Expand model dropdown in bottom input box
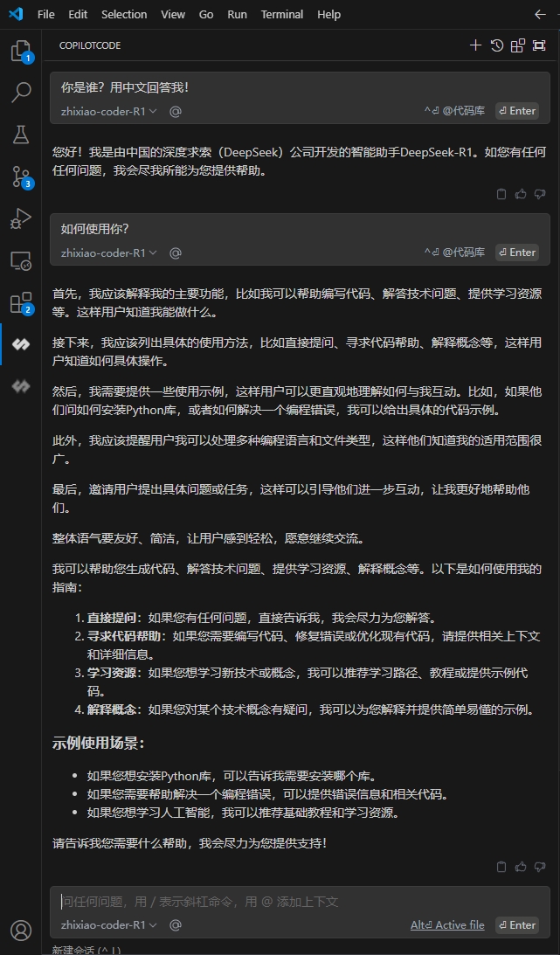 click(108, 924)
